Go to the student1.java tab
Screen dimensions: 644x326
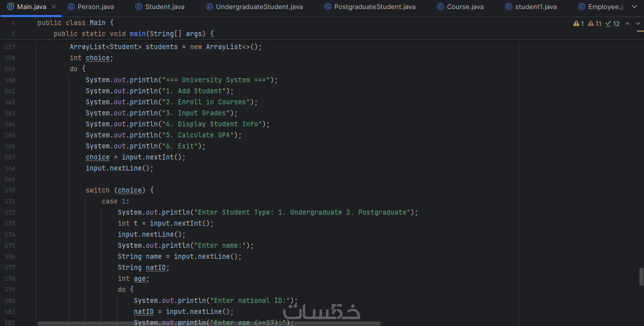tap(530, 7)
